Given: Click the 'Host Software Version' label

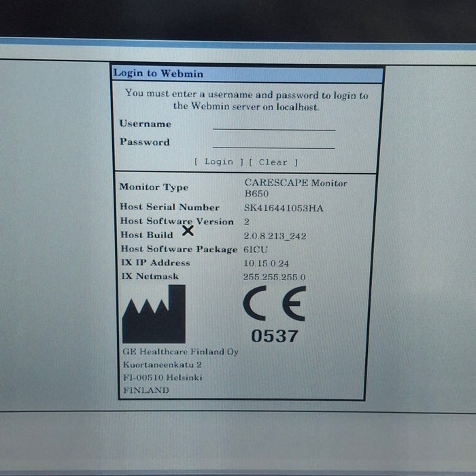Looking at the screenshot, I should tap(177, 221).
